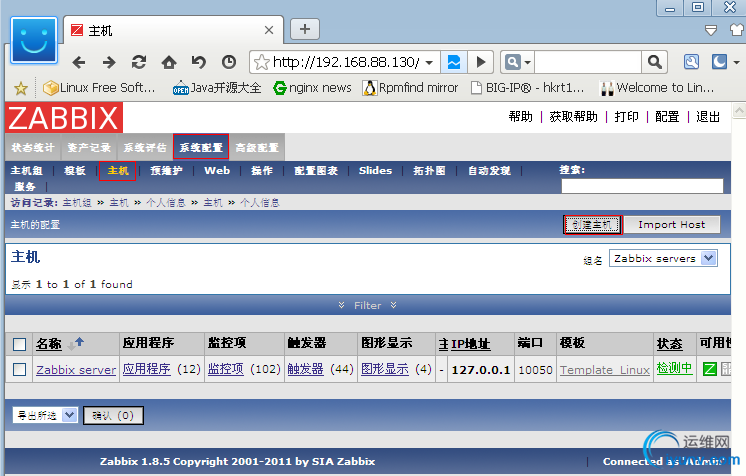Click the browser back arrow
This screenshot has width=746, height=476.
(x=79, y=62)
